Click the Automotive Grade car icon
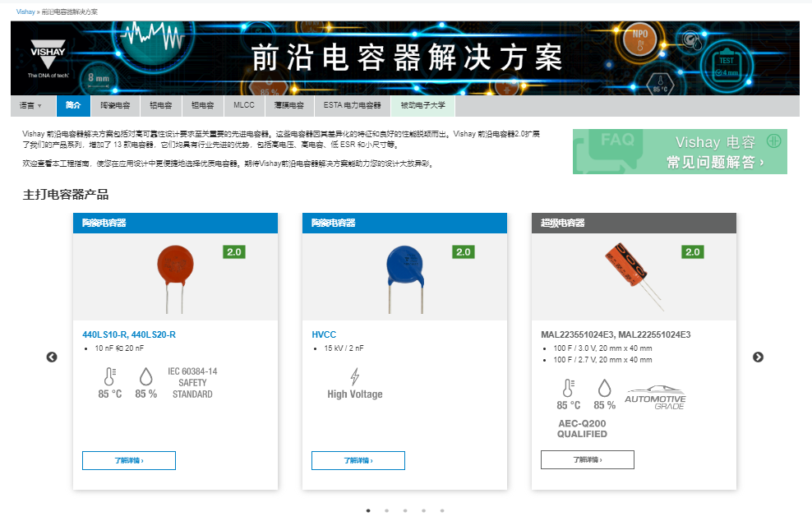Viewport: 812px width, 521px height. pos(656,397)
